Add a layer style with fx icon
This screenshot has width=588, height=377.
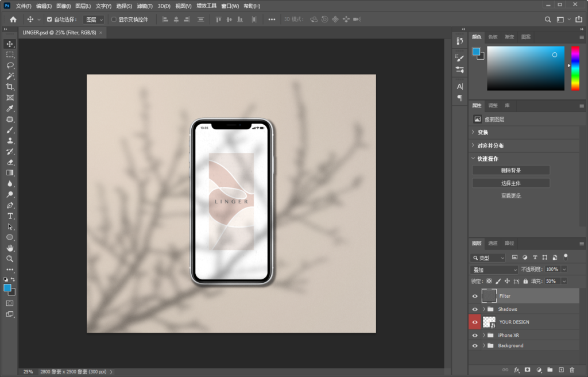pyautogui.click(x=516, y=370)
